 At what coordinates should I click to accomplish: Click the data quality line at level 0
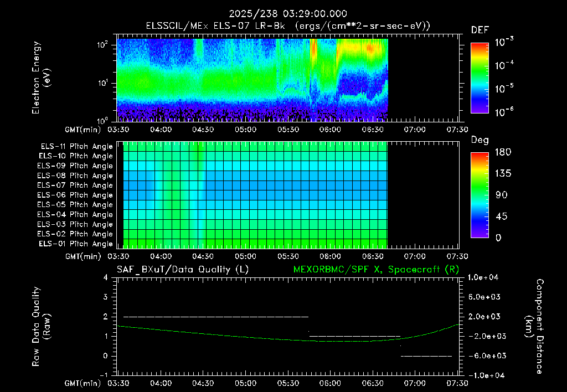[x=426, y=356]
